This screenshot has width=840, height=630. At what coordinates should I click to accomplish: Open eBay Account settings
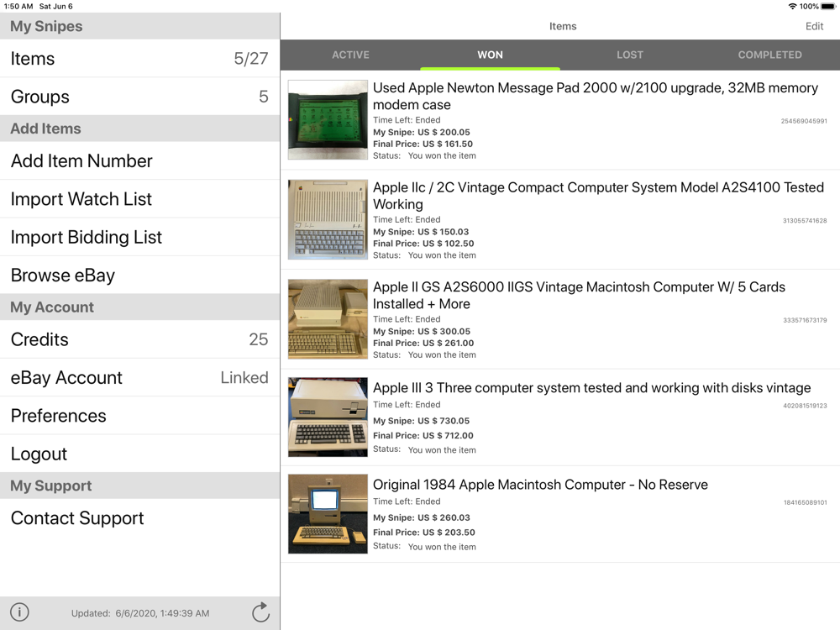139,377
